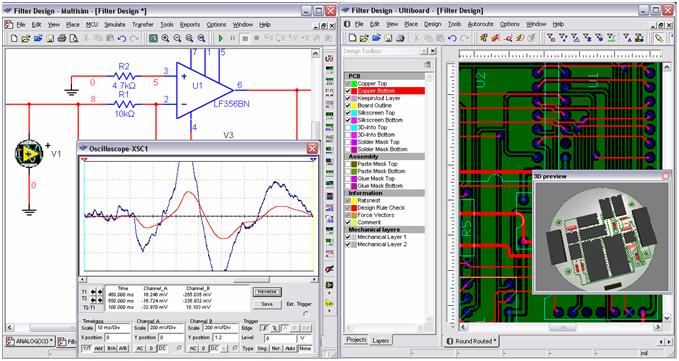
Task: Click the Channel B Y position field
Action: coord(225,338)
